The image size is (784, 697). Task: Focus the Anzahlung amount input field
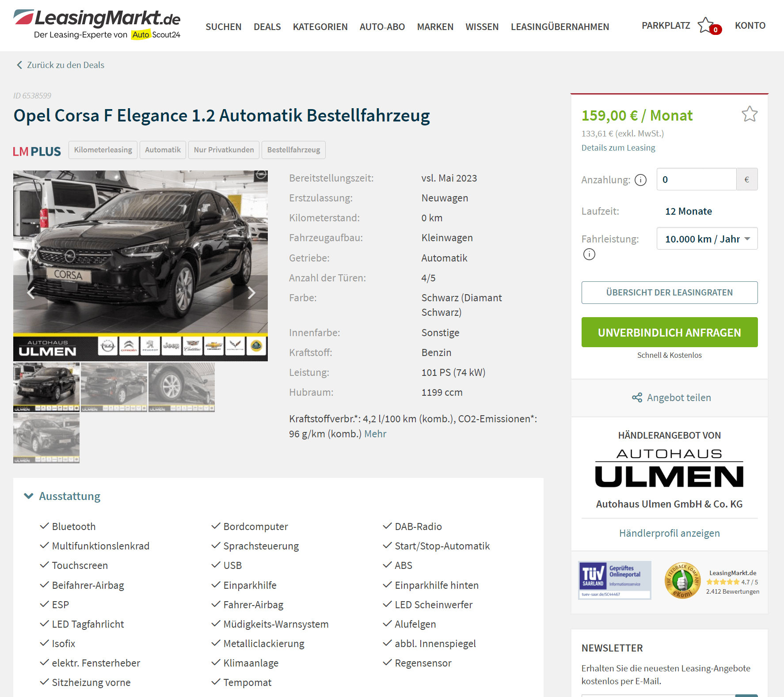point(696,179)
